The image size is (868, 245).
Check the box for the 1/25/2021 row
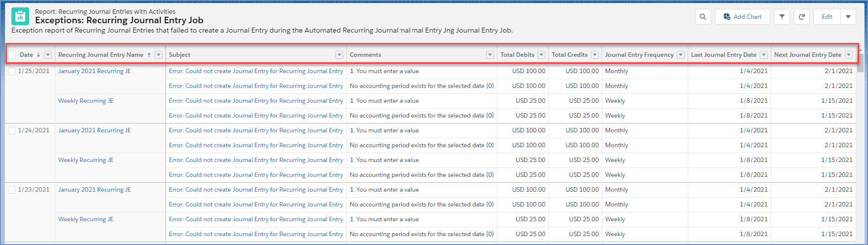[12, 71]
